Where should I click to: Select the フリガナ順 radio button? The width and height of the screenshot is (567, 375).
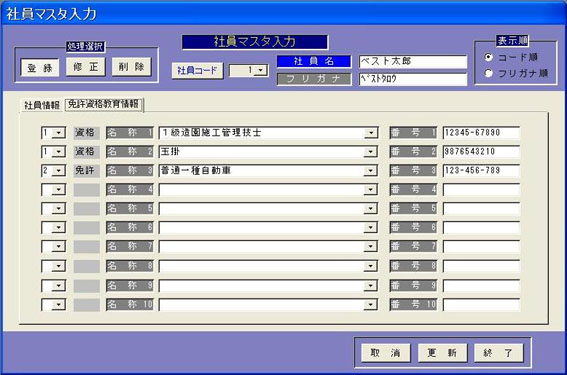pyautogui.click(x=489, y=73)
